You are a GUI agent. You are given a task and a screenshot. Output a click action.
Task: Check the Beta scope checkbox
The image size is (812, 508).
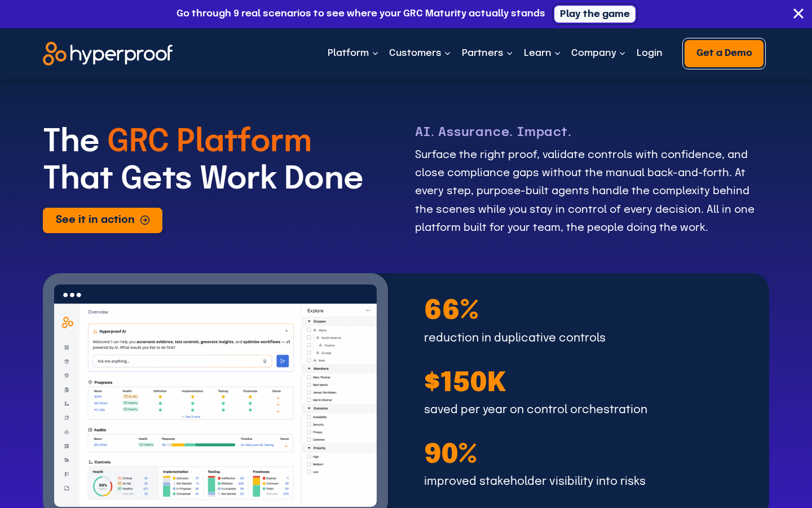pyautogui.click(x=309, y=360)
